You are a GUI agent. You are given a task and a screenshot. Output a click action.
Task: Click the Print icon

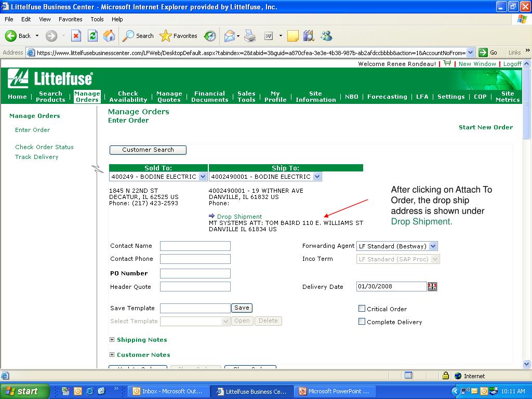tap(250, 36)
